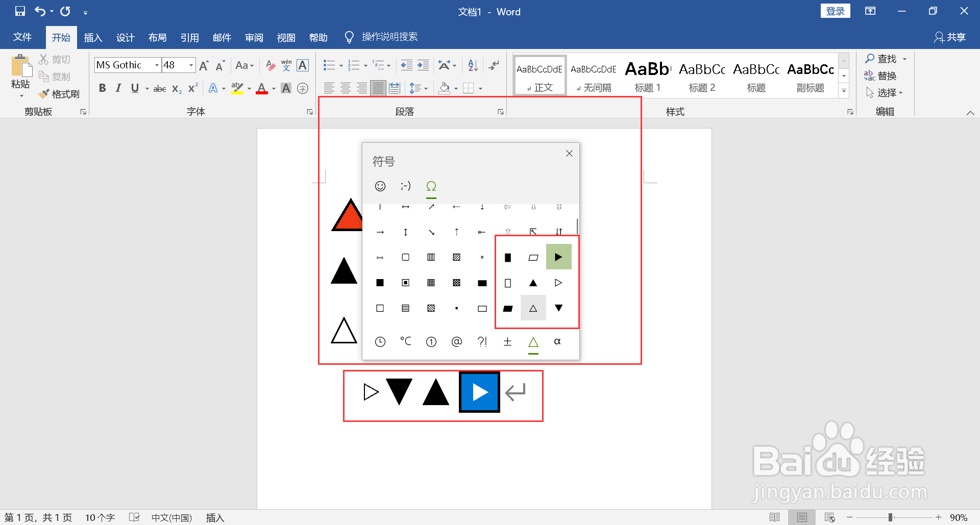980x525 pixels.
Task: Clear all formatting with the eraser icon
Action: point(270,65)
